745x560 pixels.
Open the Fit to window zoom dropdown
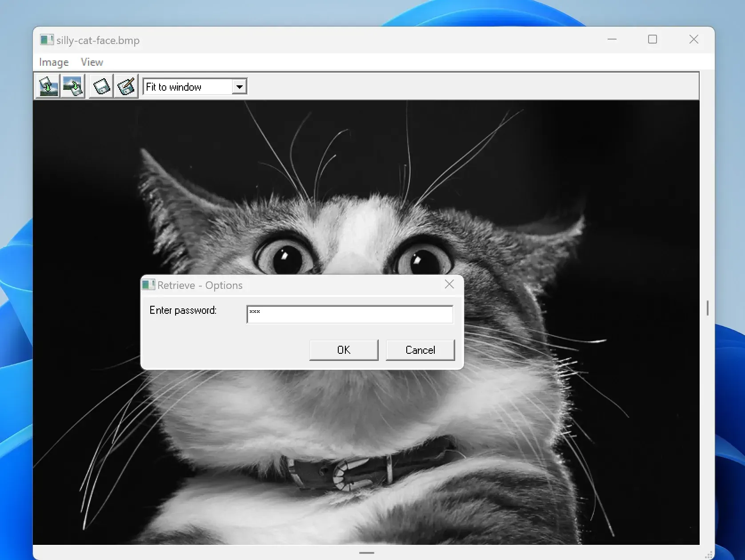coord(240,87)
